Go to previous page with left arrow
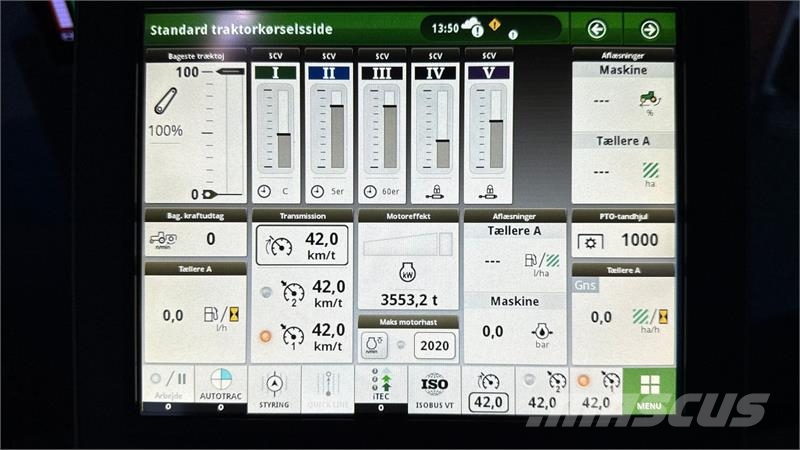 (x=596, y=30)
